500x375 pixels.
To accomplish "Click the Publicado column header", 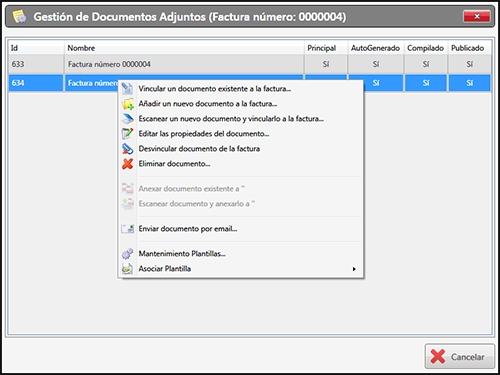I will 469,48.
